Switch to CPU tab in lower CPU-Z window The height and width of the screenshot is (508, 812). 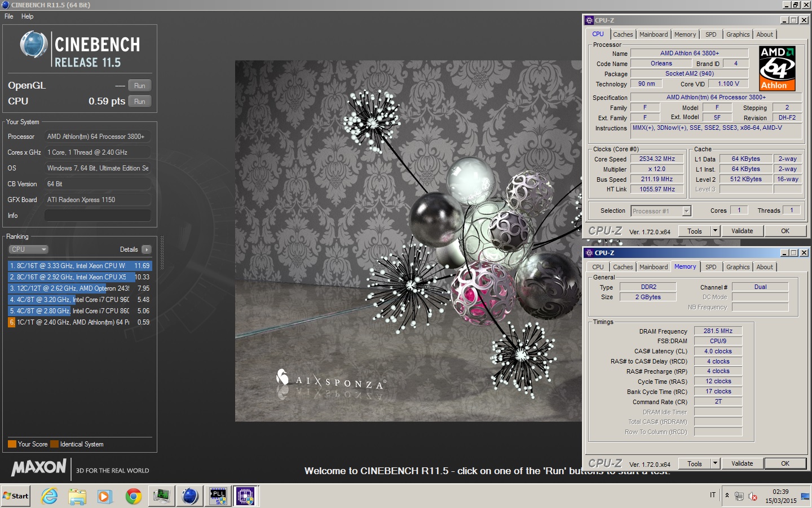[598, 267]
